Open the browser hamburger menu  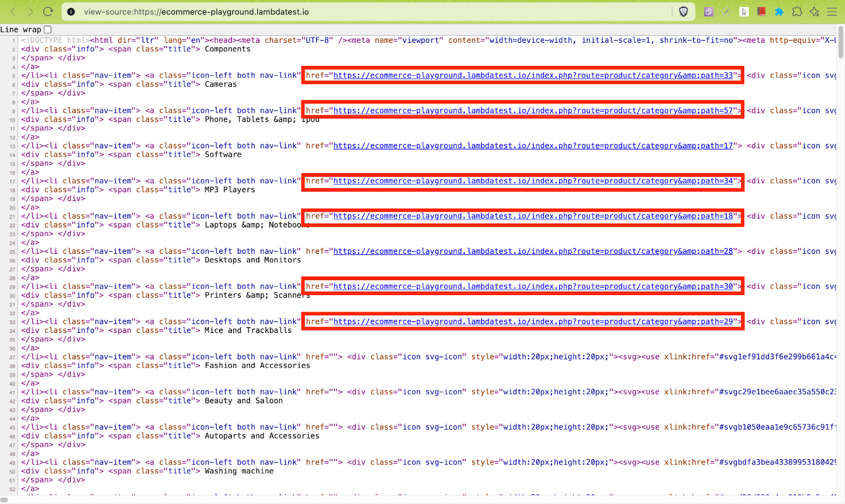832,11
